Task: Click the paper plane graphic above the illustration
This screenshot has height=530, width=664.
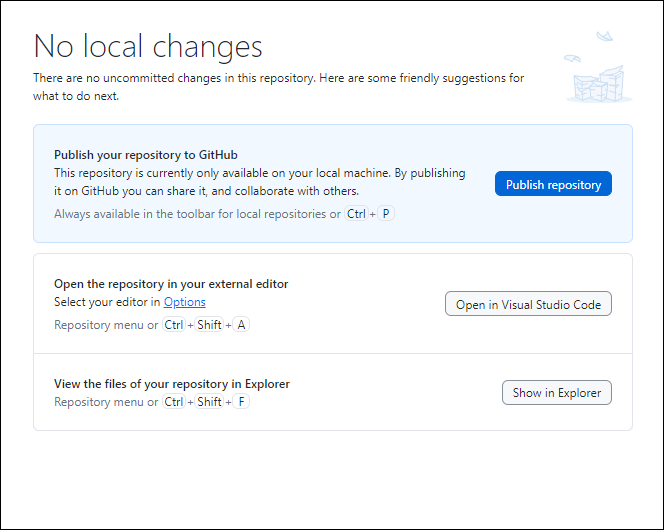Action: pyautogui.click(x=603, y=36)
